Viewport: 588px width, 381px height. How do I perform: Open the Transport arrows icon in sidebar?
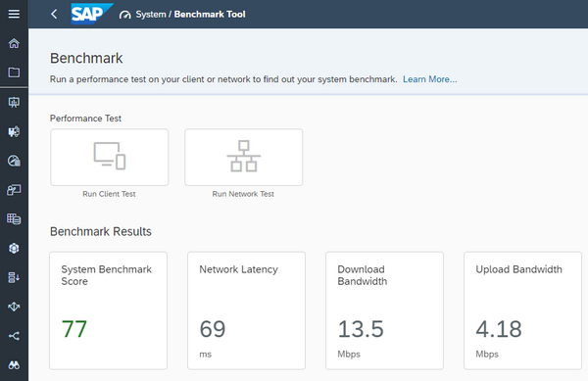(x=14, y=307)
